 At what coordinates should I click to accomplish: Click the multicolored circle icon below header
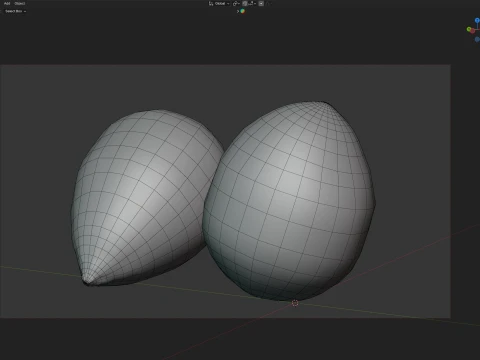(x=242, y=11)
